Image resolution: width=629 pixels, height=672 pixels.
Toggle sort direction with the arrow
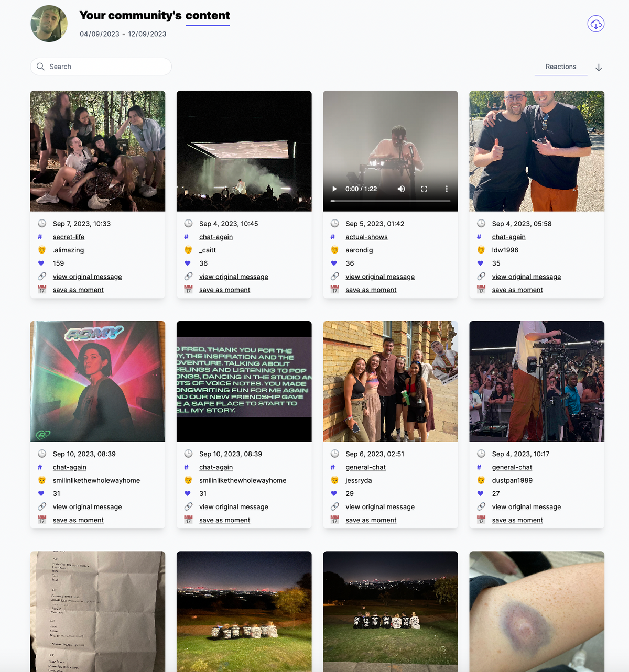(x=599, y=68)
